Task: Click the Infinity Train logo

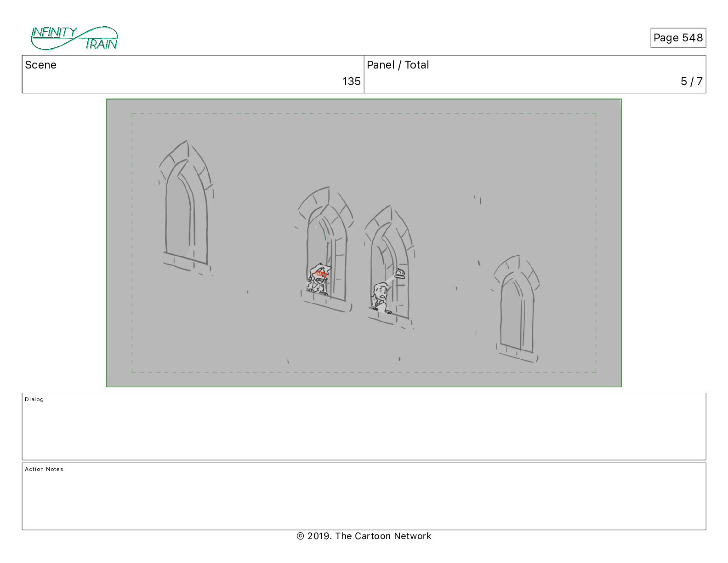Action: [x=74, y=38]
